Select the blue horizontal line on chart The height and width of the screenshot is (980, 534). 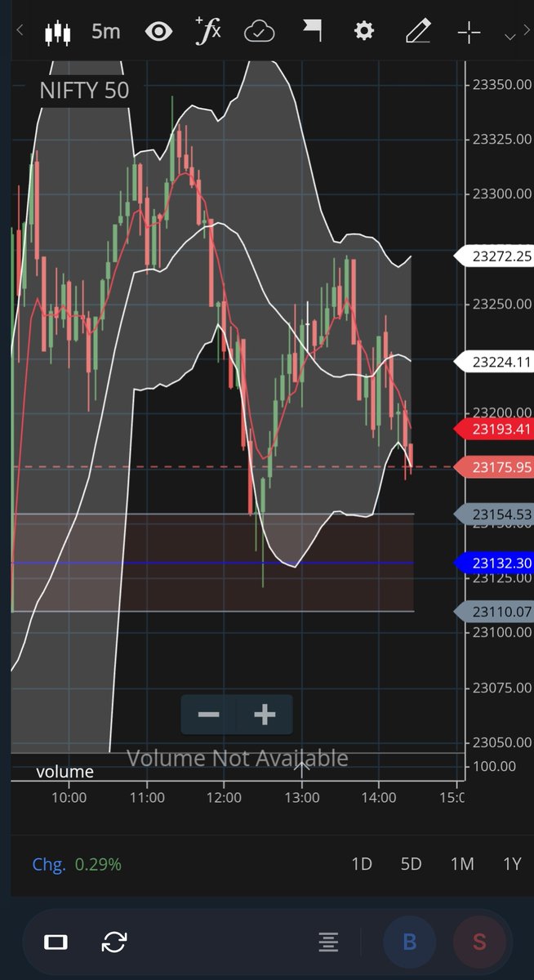212,563
